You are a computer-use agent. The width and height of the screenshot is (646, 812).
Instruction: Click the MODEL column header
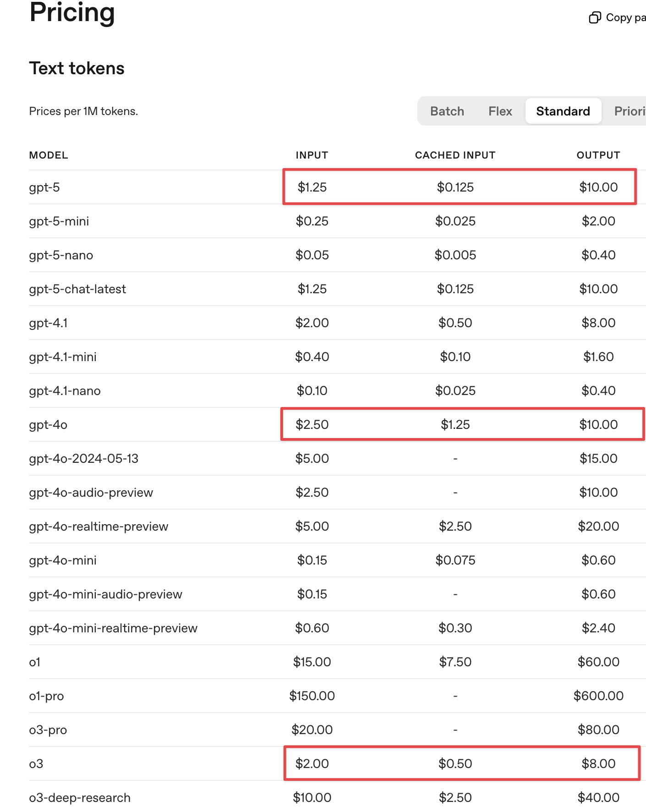click(49, 155)
